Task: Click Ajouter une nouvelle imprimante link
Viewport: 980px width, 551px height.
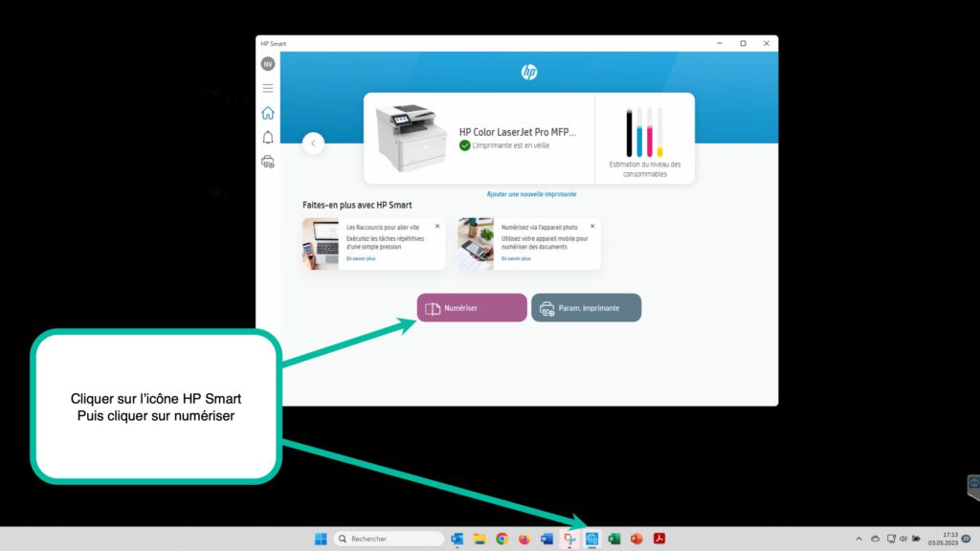Action: coord(531,194)
